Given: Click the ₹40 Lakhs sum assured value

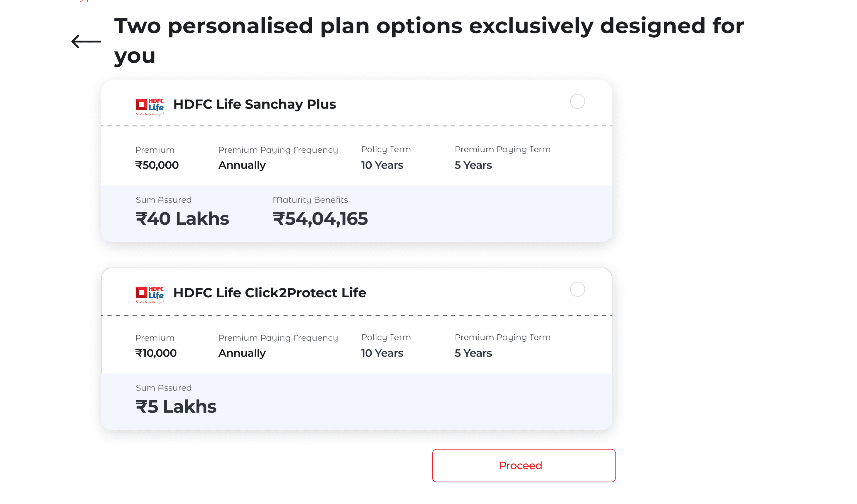Looking at the screenshot, I should (182, 219).
